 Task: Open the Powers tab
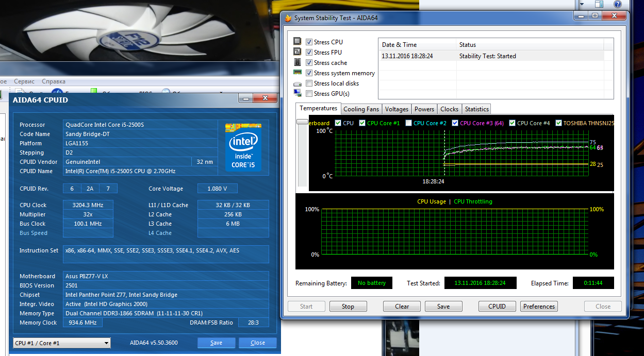click(424, 109)
